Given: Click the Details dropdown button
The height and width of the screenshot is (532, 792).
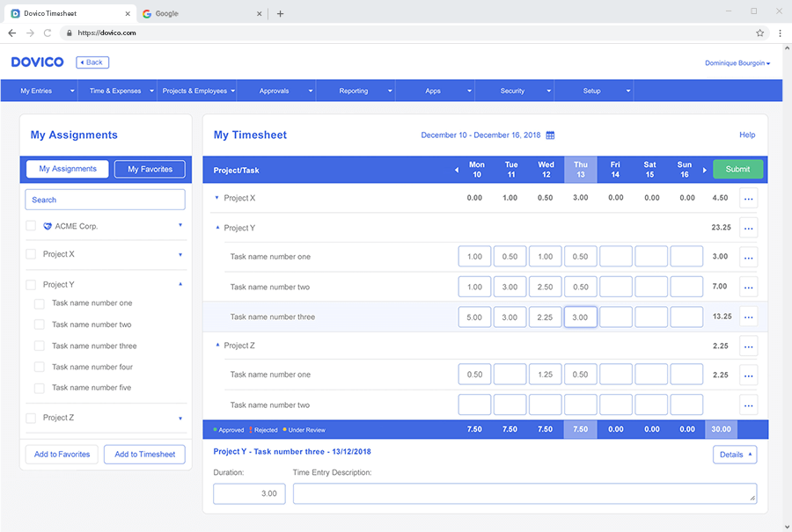Looking at the screenshot, I should 735,454.
